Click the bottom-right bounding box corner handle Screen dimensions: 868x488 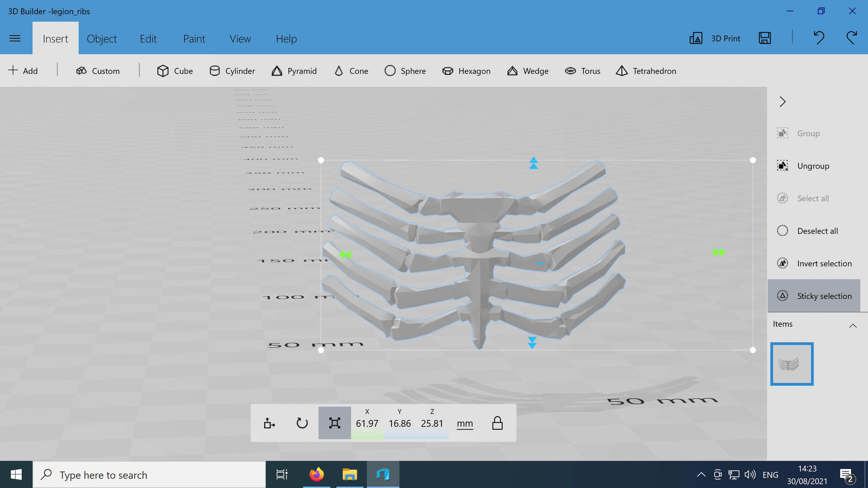[x=753, y=350]
